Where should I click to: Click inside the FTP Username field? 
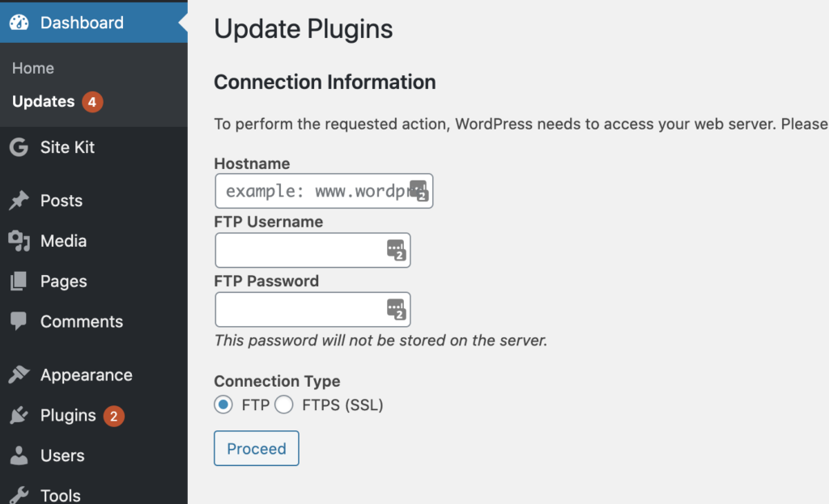tap(300, 250)
